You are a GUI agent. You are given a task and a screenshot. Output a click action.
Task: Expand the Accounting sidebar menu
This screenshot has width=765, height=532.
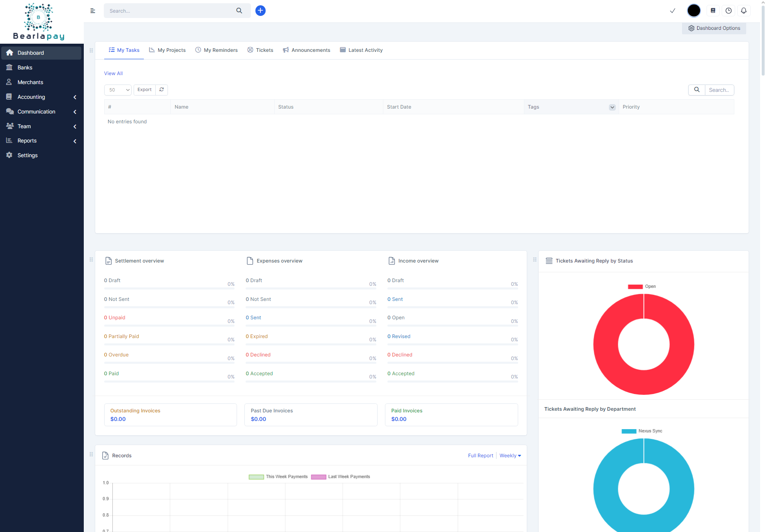click(x=41, y=97)
